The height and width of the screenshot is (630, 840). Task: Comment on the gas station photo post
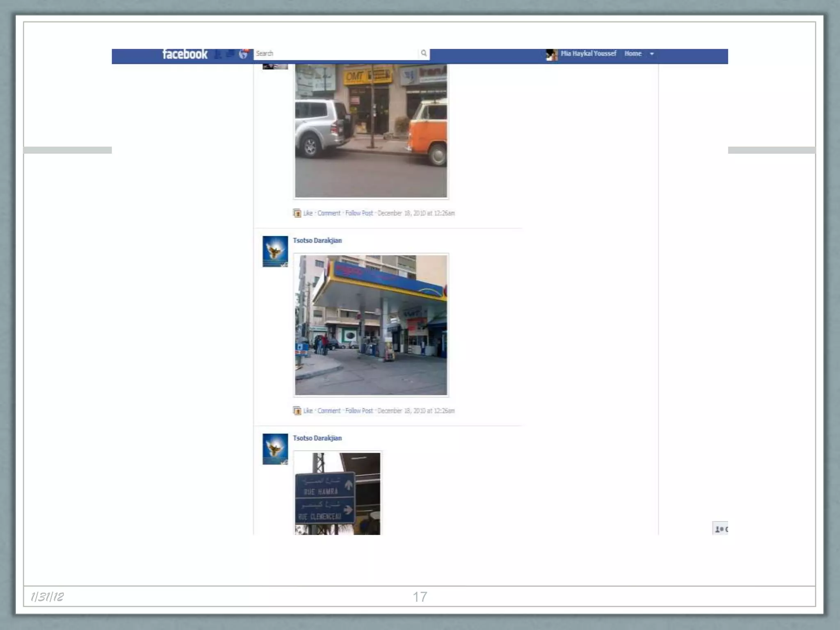(329, 411)
